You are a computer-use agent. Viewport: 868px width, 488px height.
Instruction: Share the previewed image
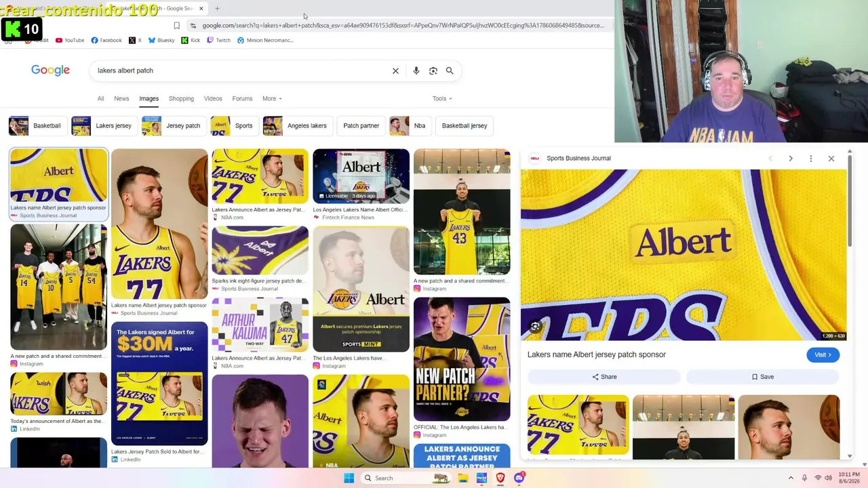[x=604, y=377]
